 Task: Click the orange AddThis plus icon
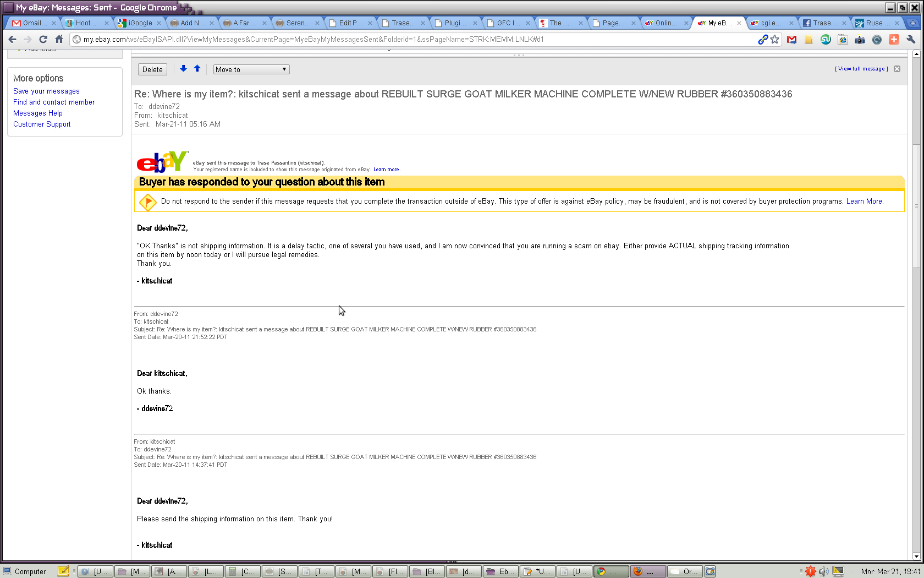(x=894, y=39)
